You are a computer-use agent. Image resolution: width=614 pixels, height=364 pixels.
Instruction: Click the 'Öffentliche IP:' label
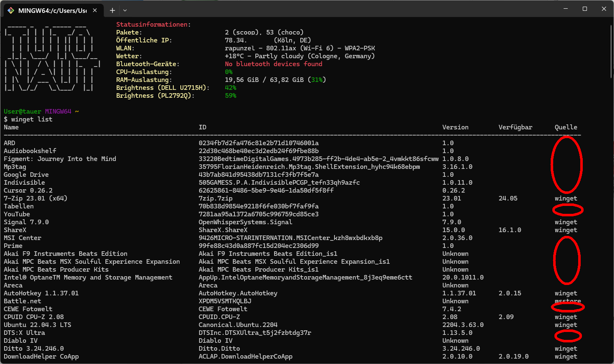point(144,40)
